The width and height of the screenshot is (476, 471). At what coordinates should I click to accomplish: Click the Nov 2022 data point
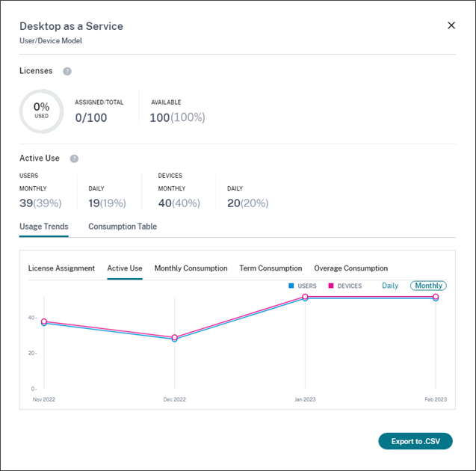click(44, 322)
